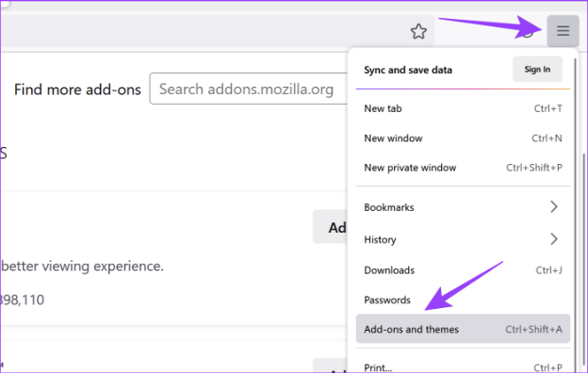The image size is (588, 374).
Task: Click the Bookmarks menu label
Action: [389, 207]
